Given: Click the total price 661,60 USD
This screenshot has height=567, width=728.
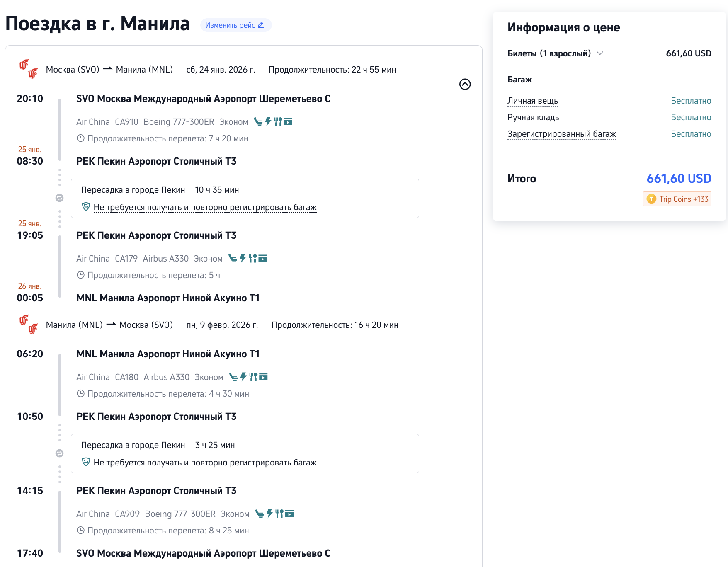Looking at the screenshot, I should [x=679, y=179].
